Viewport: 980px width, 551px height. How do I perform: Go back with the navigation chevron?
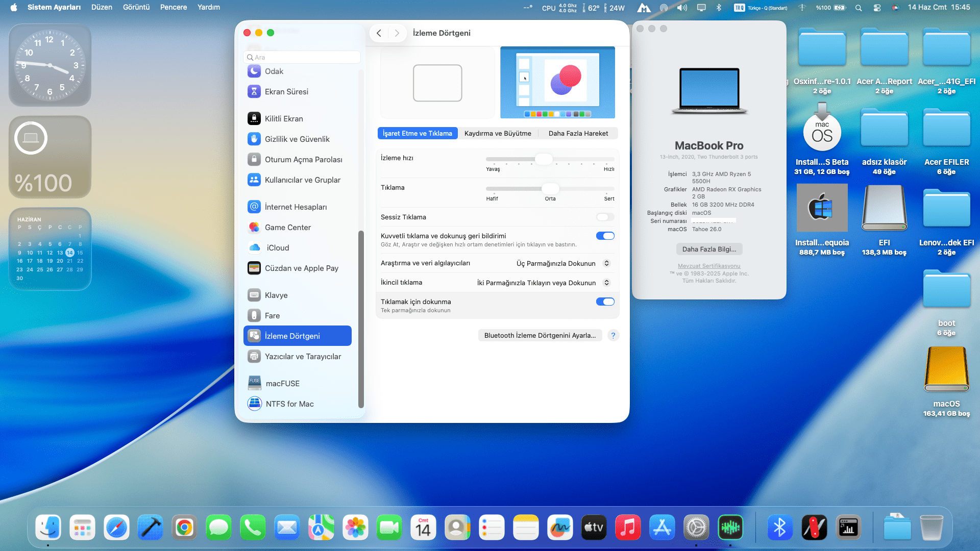pos(379,33)
